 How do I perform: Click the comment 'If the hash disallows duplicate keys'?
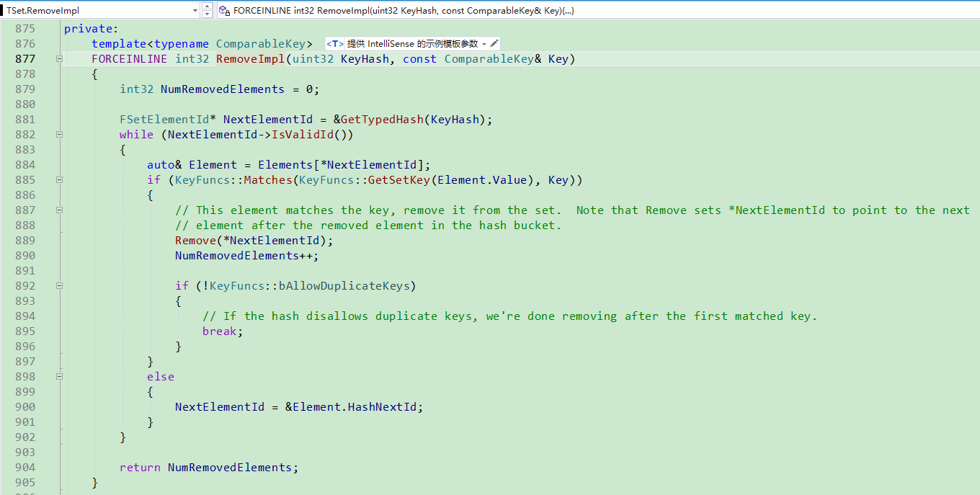tap(509, 316)
